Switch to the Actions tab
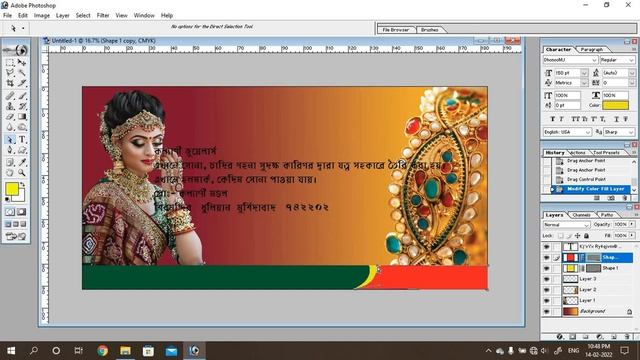This screenshot has width=640, height=360. pos(578,153)
